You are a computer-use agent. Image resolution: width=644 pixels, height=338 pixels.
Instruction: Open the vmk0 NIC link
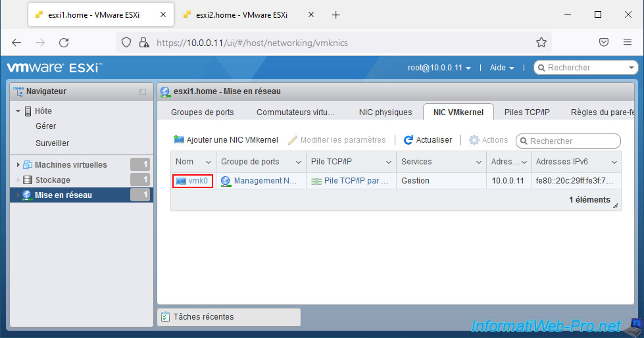198,181
